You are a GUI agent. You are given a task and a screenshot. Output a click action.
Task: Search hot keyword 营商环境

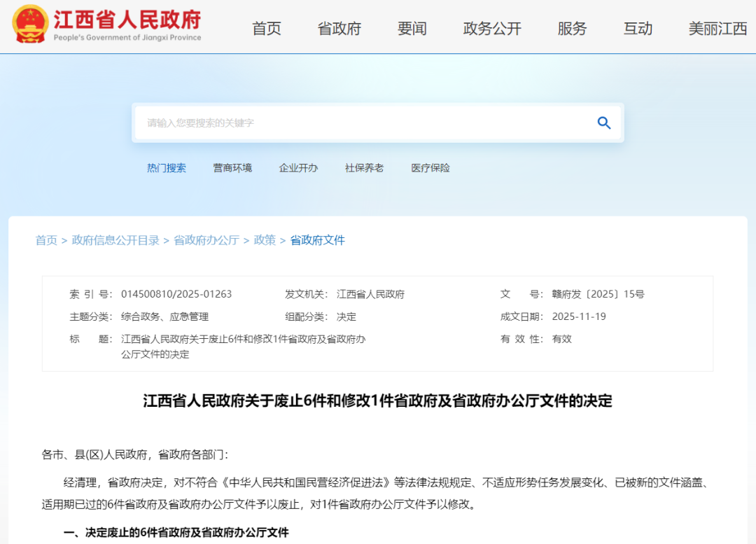[232, 168]
